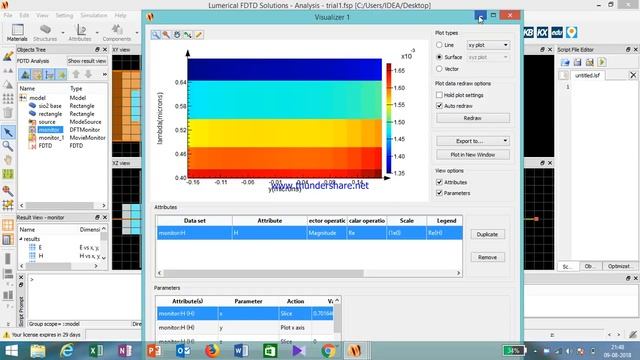
Task: Switch to the untitled.lsf script tab
Action: coord(587,76)
